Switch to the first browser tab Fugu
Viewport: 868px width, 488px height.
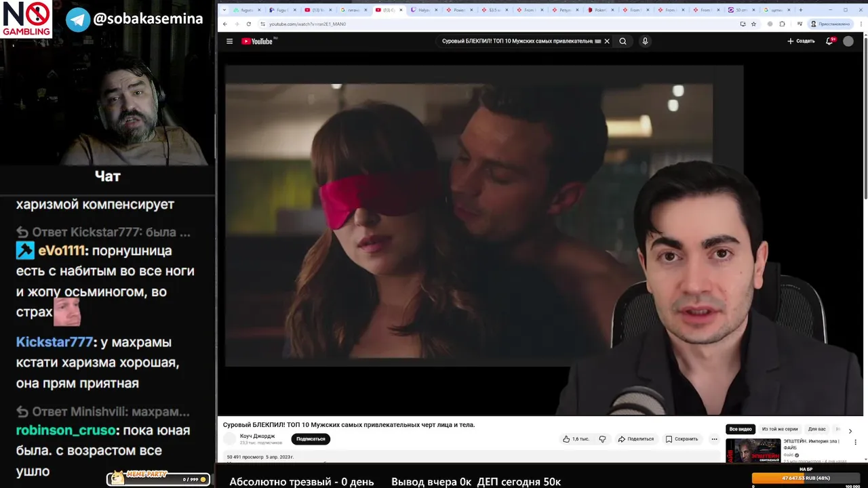click(245, 10)
